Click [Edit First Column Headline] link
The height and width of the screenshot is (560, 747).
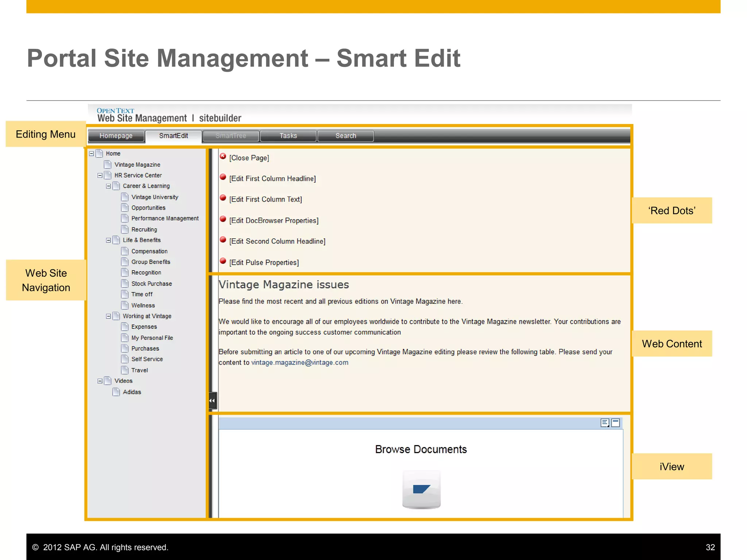pos(272,179)
